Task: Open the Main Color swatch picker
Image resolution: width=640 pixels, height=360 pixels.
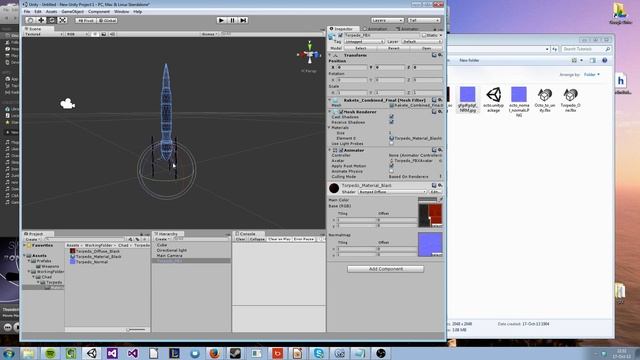Action: click(427, 200)
